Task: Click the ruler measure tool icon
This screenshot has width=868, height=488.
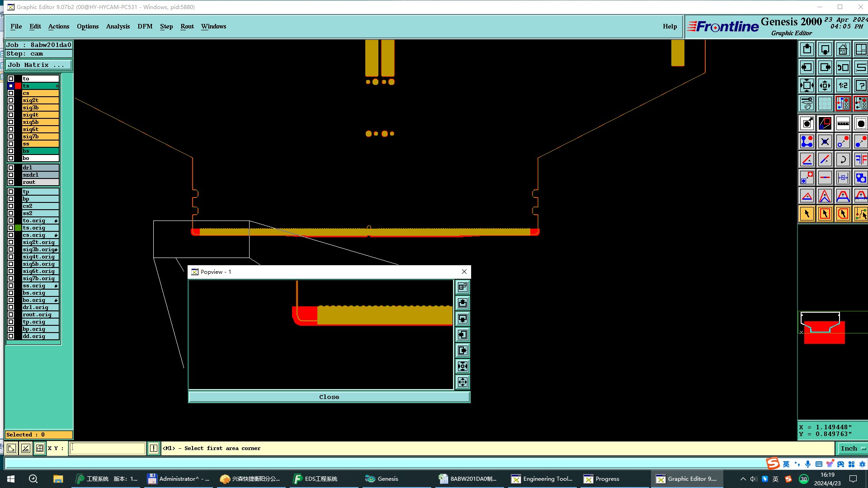Action: (x=843, y=123)
